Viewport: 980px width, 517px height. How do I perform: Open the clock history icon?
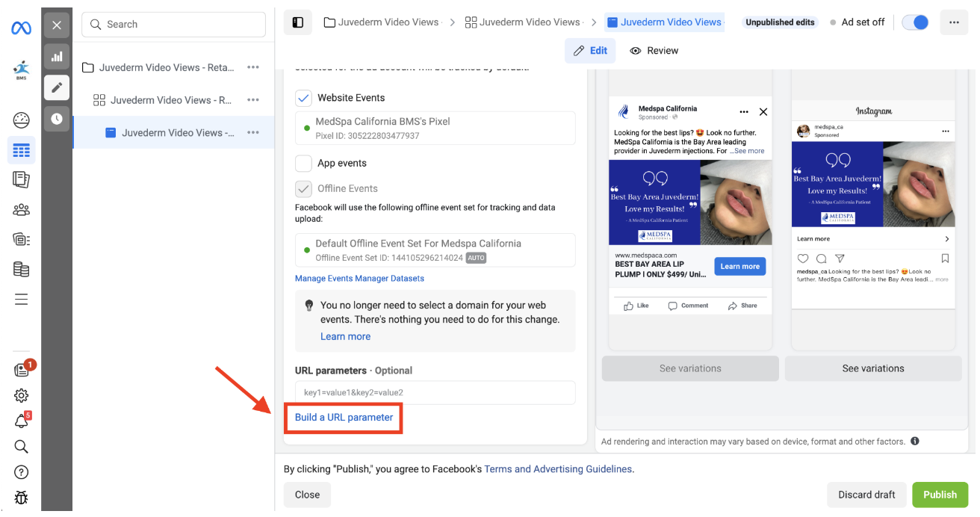57,118
